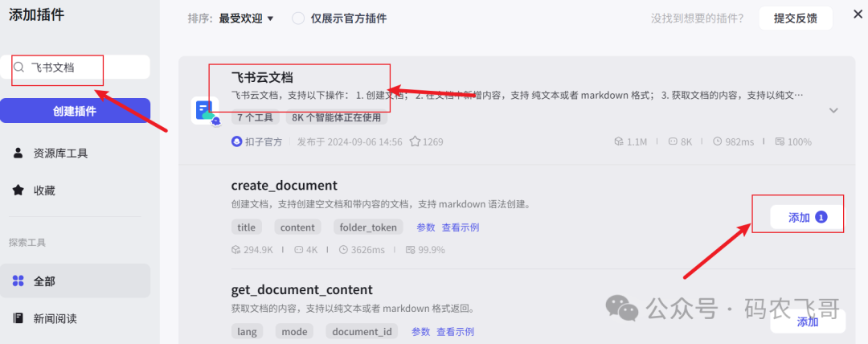Click the 294.9K calls icon
This screenshot has width=868, height=344.
235,250
